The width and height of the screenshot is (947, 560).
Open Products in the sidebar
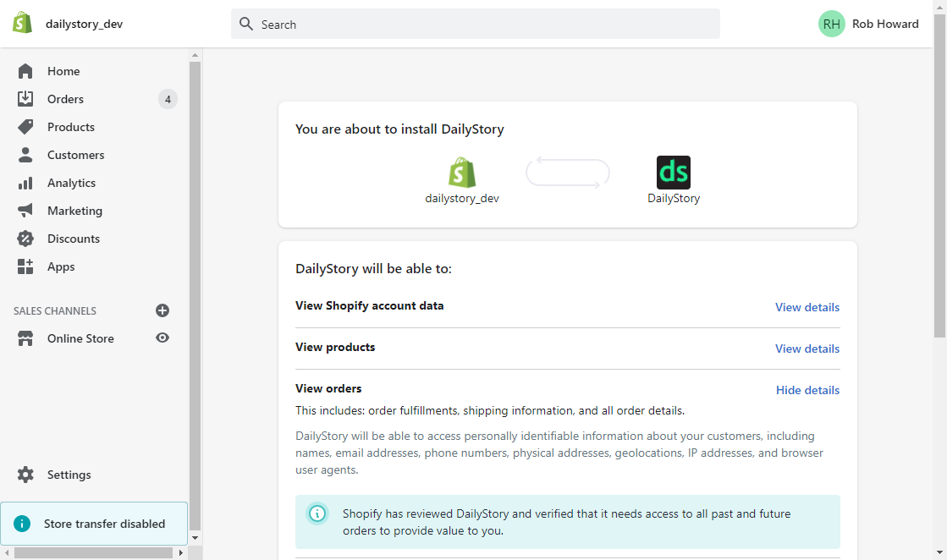(x=70, y=127)
